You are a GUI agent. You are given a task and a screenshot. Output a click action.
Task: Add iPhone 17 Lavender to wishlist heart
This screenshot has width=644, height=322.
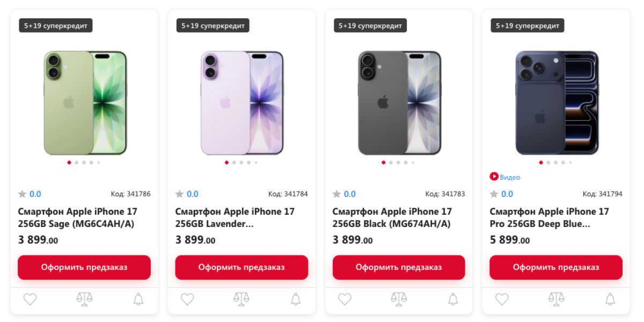187,299
